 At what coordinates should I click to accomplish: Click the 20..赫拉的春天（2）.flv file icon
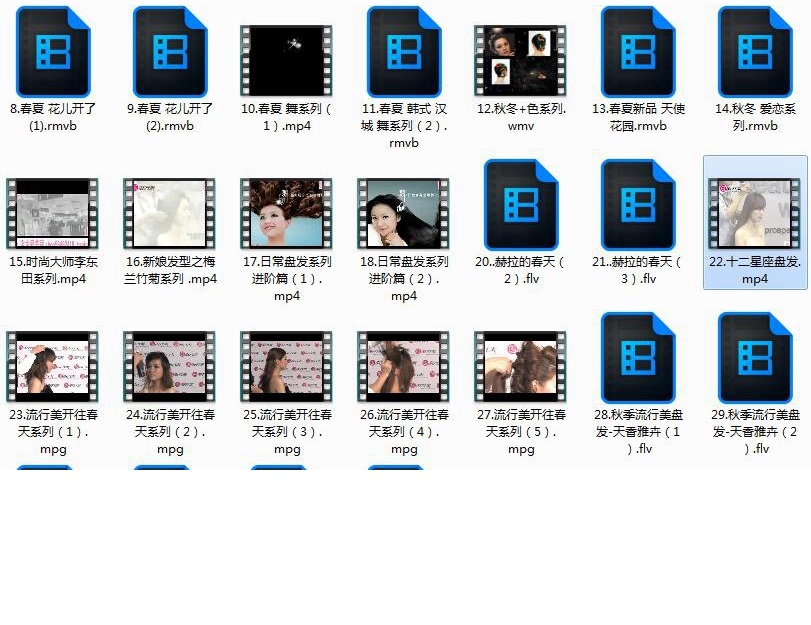click(520, 205)
